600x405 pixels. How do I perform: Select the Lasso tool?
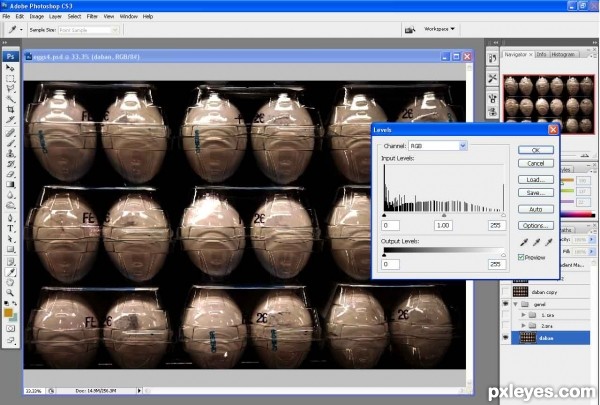click(x=10, y=89)
